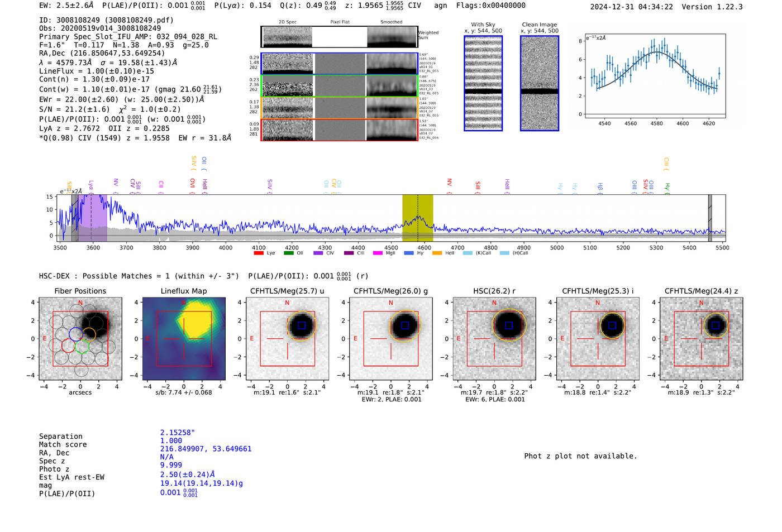This screenshot has width=782, height=532.
Task: Select the Primary Spec_Slot_IFU_AMP: 032_094_028_RL line
Action: (128, 37)
